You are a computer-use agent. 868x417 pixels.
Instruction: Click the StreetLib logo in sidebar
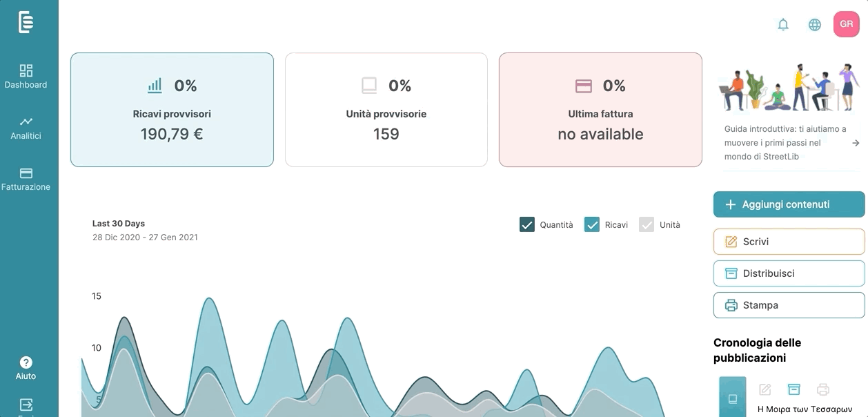tap(26, 22)
